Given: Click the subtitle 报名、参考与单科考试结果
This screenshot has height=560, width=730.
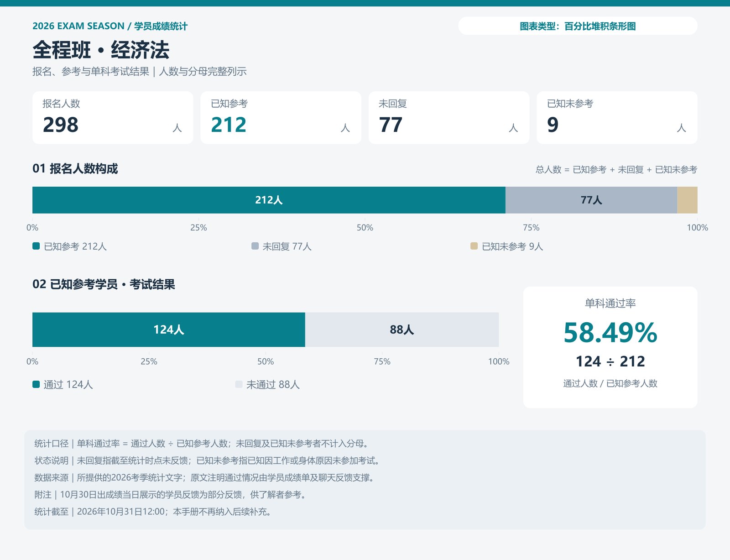Looking at the screenshot, I should tap(91, 72).
